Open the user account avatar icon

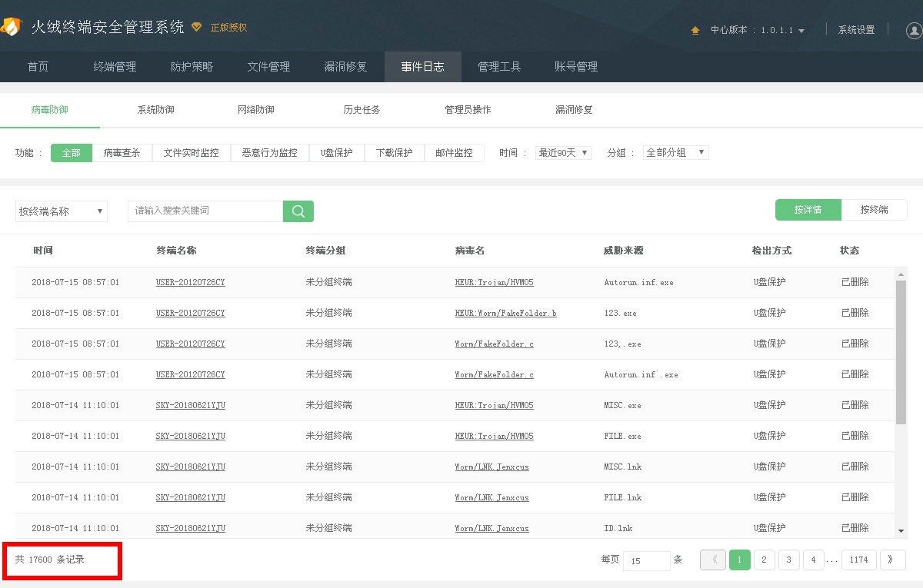click(x=914, y=30)
